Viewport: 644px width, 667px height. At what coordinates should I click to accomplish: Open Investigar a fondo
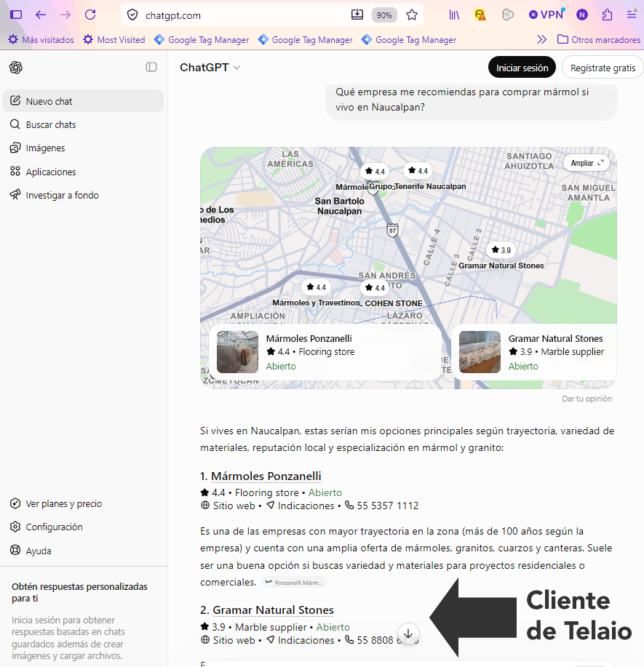(x=83, y=195)
